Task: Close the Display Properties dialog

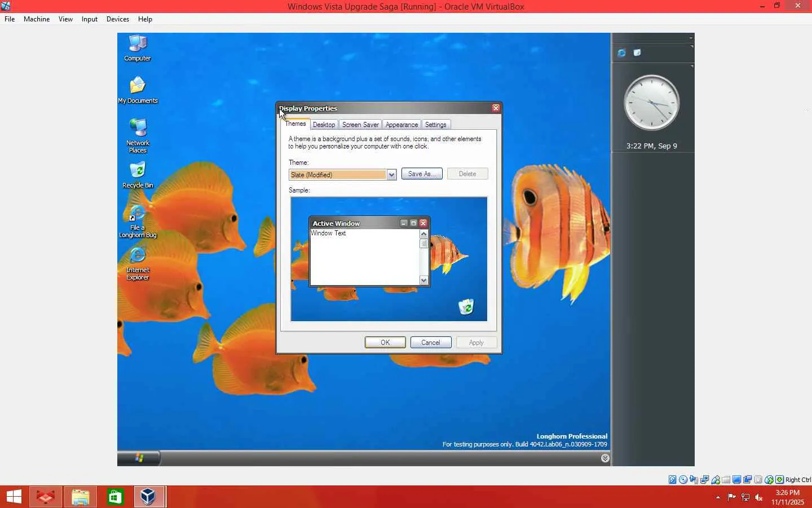Action: tap(496, 108)
